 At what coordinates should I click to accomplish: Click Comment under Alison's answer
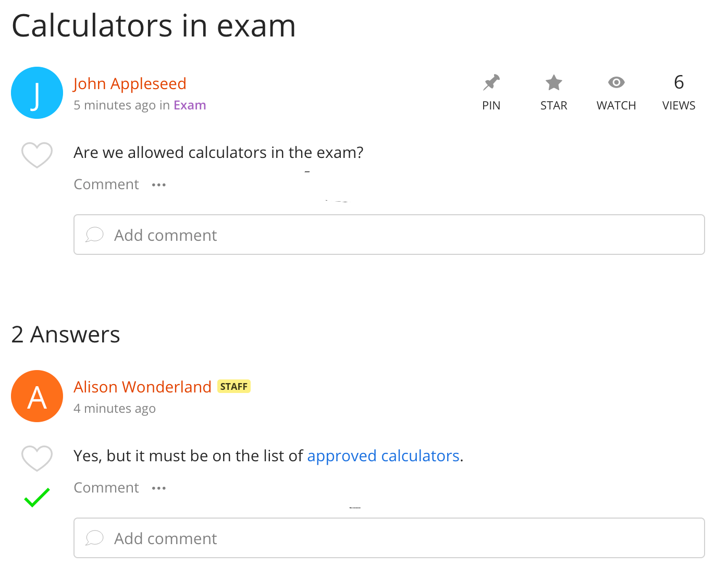coord(106,488)
